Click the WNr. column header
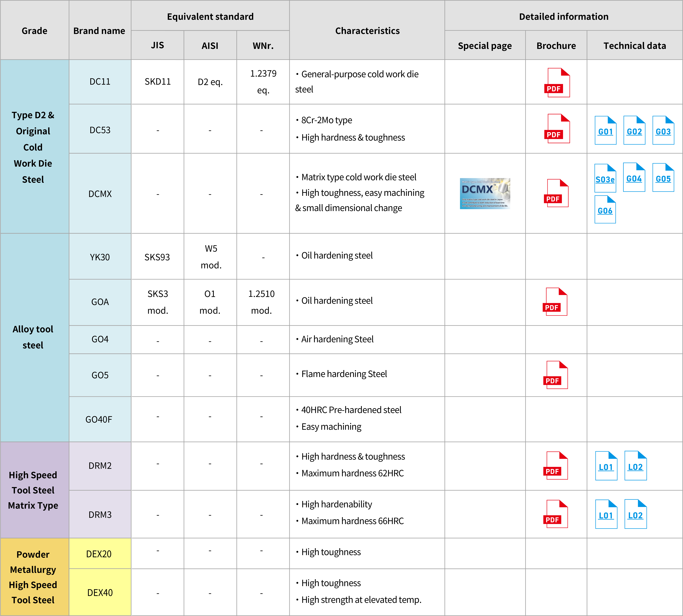The width and height of the screenshot is (683, 616). click(263, 45)
